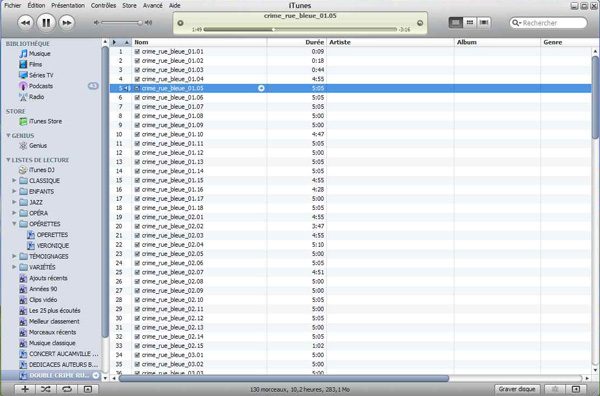Click the Rechercher search field

click(x=548, y=23)
